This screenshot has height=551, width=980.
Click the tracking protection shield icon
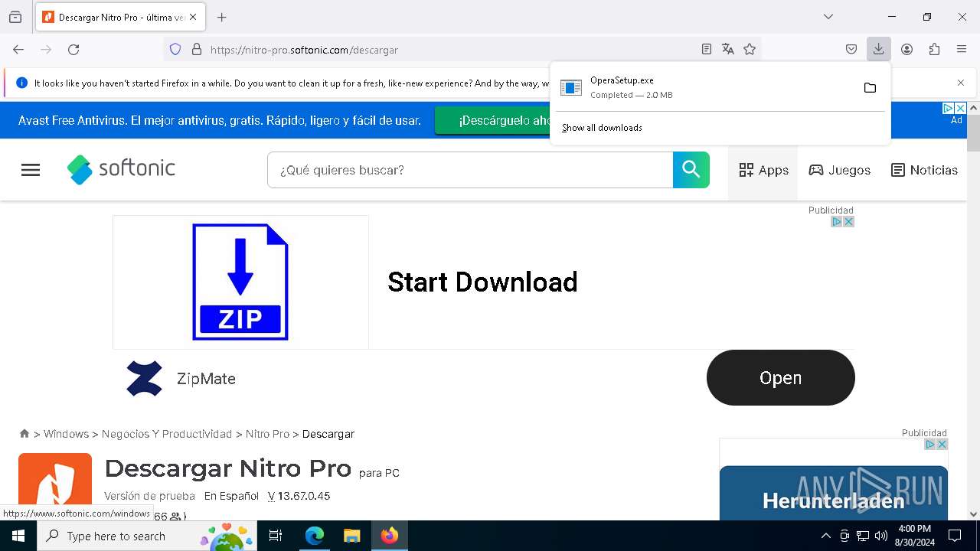click(x=175, y=49)
